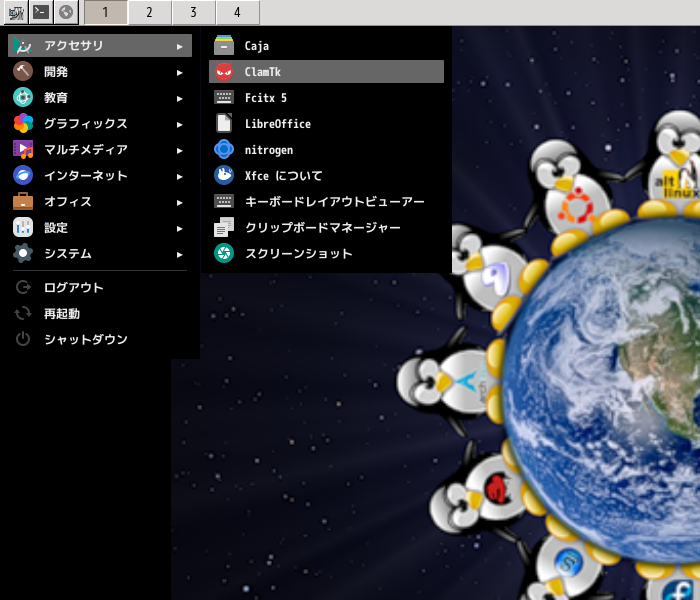The width and height of the screenshot is (700, 600).
Task: Click the Xfce mouse logo icon
Action: pyautogui.click(x=224, y=175)
